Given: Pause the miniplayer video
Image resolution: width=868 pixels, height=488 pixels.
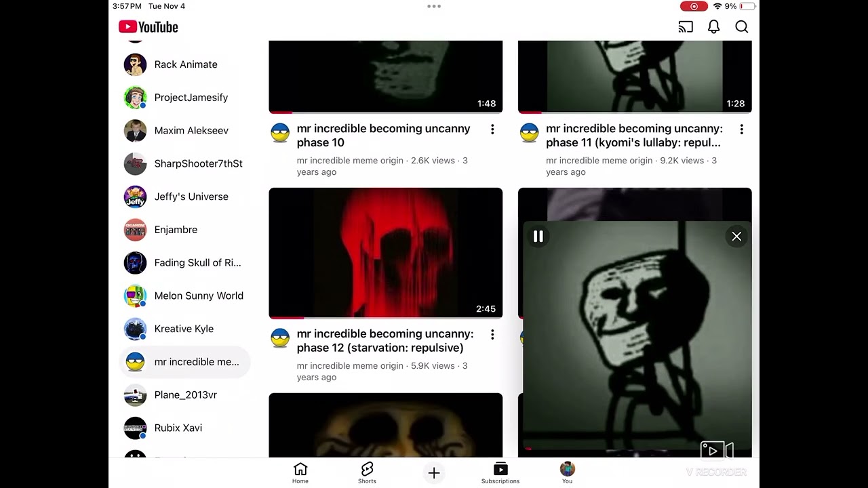Looking at the screenshot, I should pyautogui.click(x=538, y=237).
